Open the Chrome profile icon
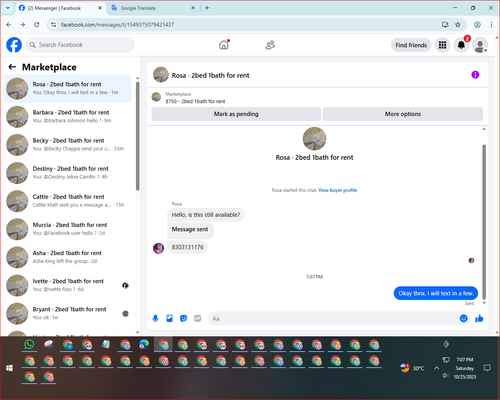This screenshot has width=500, height=400. pos(477,24)
